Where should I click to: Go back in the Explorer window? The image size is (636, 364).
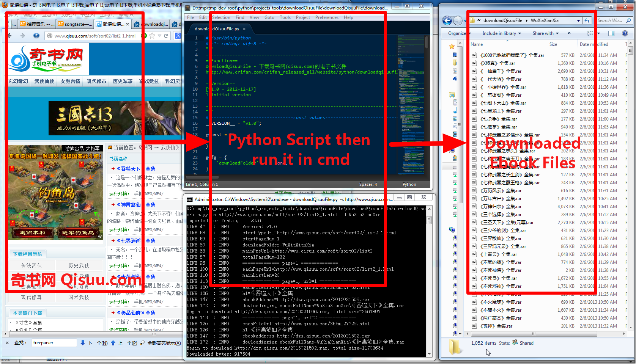447,21
